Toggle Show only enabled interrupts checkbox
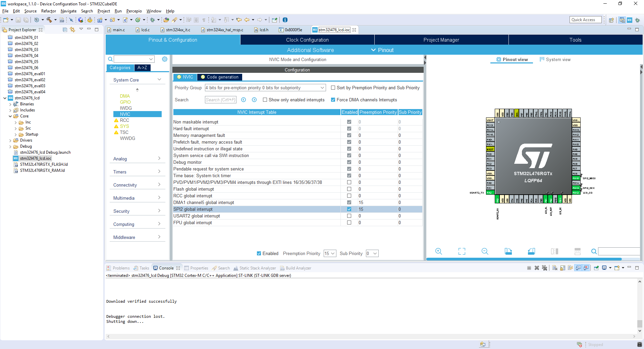Viewport: 644px width, 349px height. click(265, 100)
